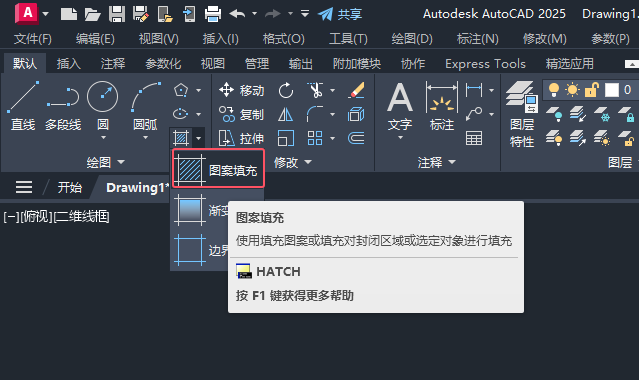The width and height of the screenshot is (639, 380).
Task: Click the [俯视] viewport view control
Action: [36, 217]
